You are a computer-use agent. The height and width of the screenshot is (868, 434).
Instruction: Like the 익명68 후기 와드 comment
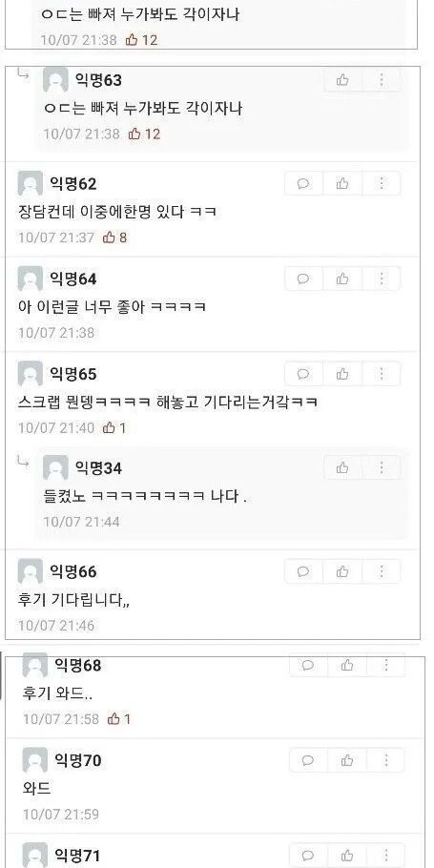pyautogui.click(x=347, y=666)
